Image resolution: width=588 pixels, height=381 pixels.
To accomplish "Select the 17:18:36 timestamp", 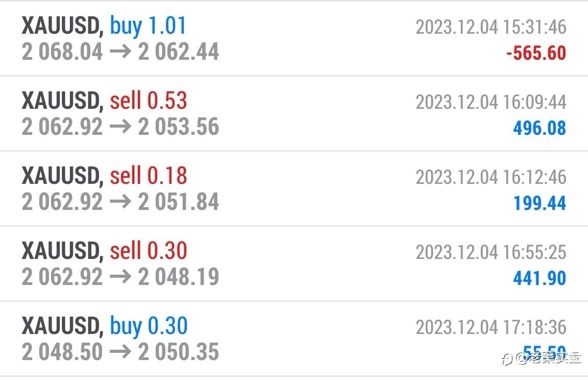I will pos(491,327).
